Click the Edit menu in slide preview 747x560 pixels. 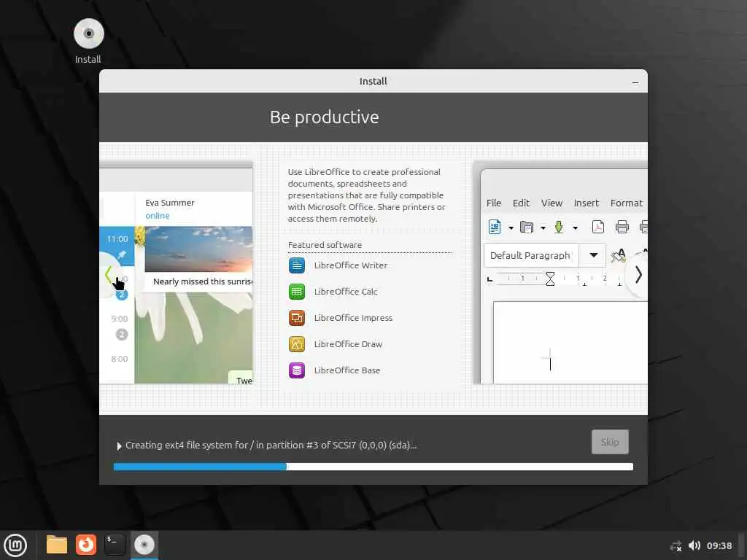tap(521, 203)
